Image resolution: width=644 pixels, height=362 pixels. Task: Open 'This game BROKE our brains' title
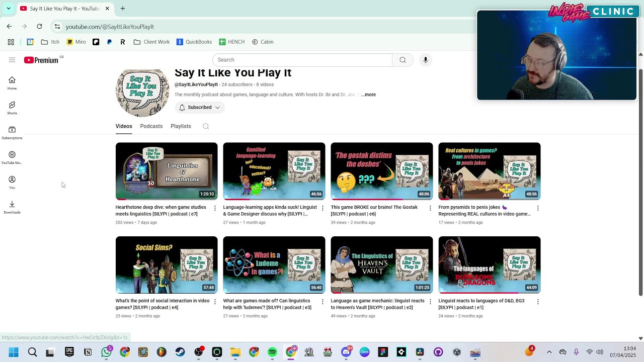click(x=374, y=210)
